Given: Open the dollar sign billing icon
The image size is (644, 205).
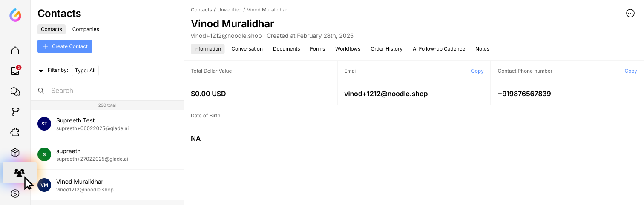Looking at the screenshot, I should click(x=15, y=194).
